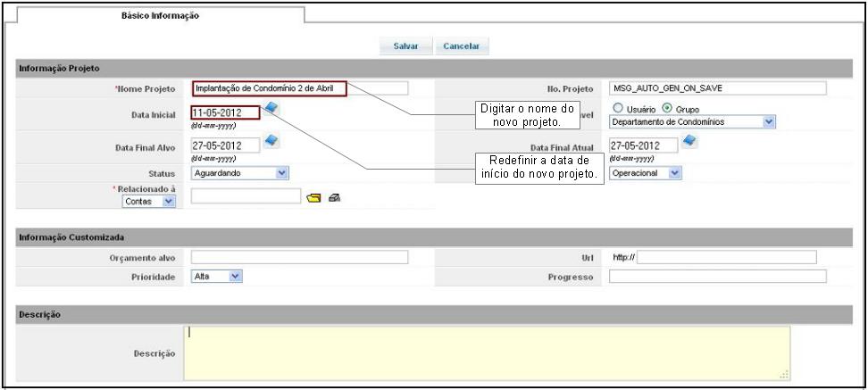Image resolution: width=868 pixels, height=390 pixels.
Task: Open calendar picker for Data Inicial
Action: pos(271,108)
